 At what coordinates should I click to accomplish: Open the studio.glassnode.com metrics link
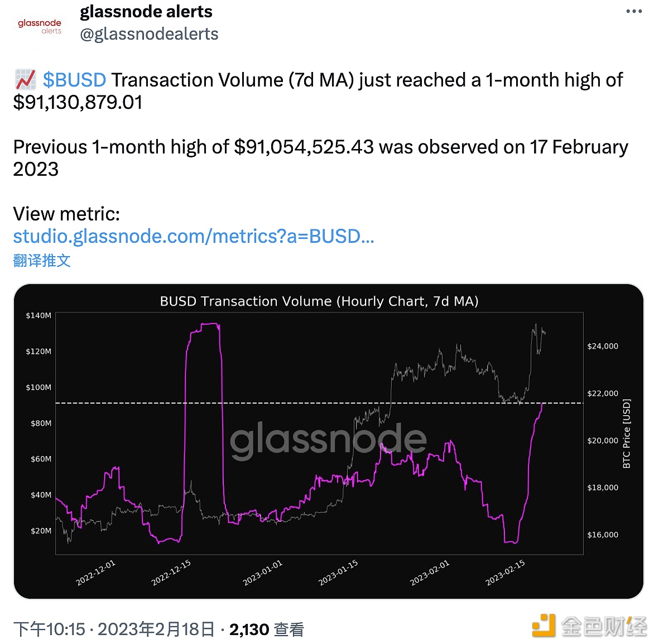point(193,236)
